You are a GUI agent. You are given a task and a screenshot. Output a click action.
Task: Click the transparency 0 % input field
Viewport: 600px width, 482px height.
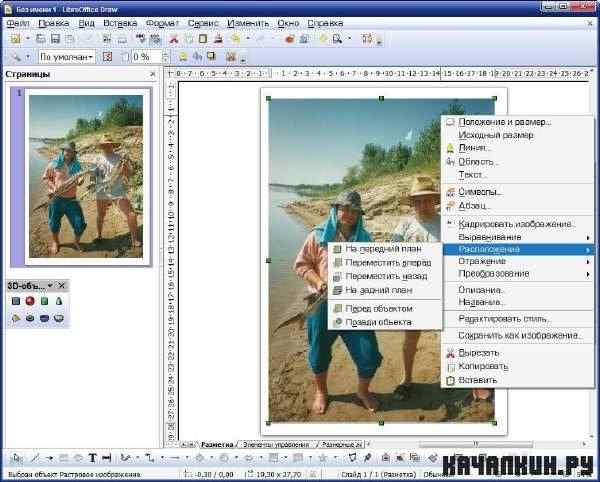point(147,57)
